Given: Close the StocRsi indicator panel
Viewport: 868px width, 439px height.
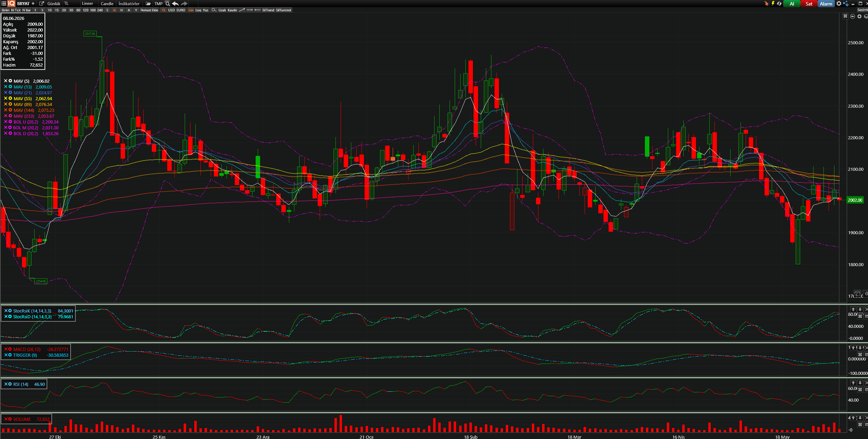Looking at the screenshot, I should point(866,309).
